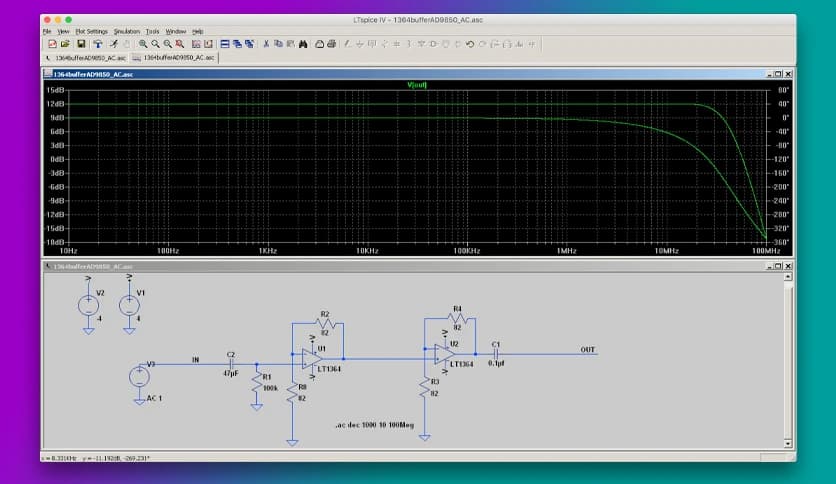This screenshot has width=836, height=484.
Task: Click the OUT net label in schematic
Action: pos(587,350)
